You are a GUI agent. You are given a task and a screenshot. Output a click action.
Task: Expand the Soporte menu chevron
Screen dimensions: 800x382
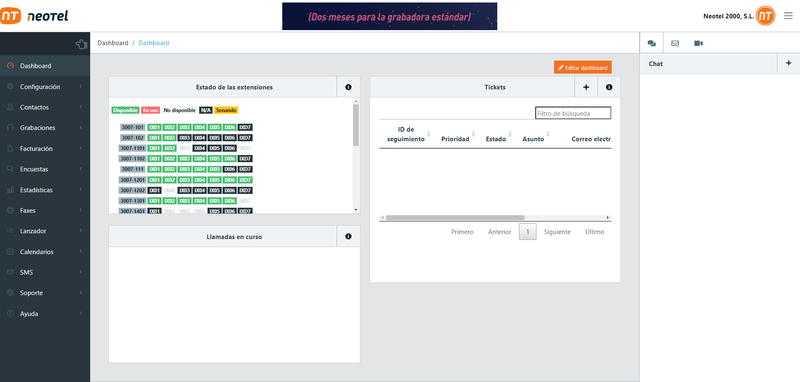coord(81,293)
